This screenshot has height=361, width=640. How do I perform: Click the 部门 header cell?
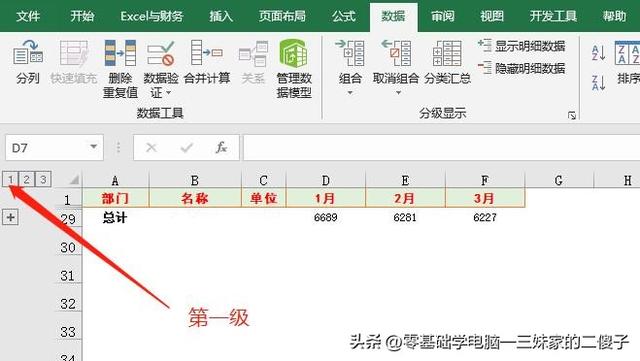point(116,198)
